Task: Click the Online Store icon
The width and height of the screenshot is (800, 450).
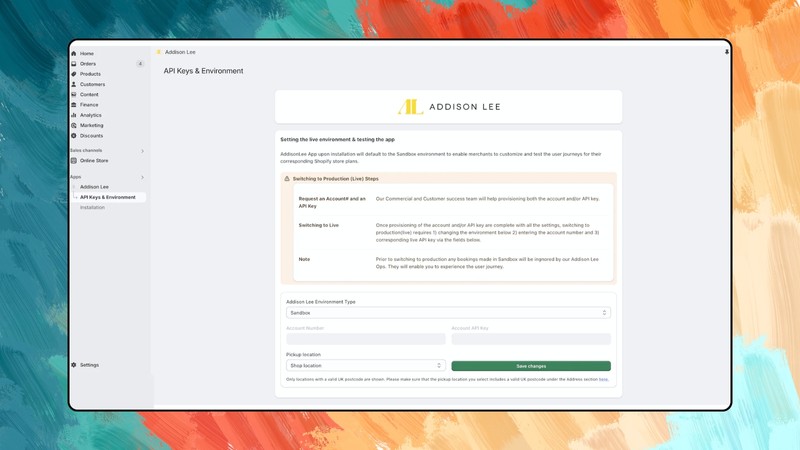Action: click(x=73, y=161)
